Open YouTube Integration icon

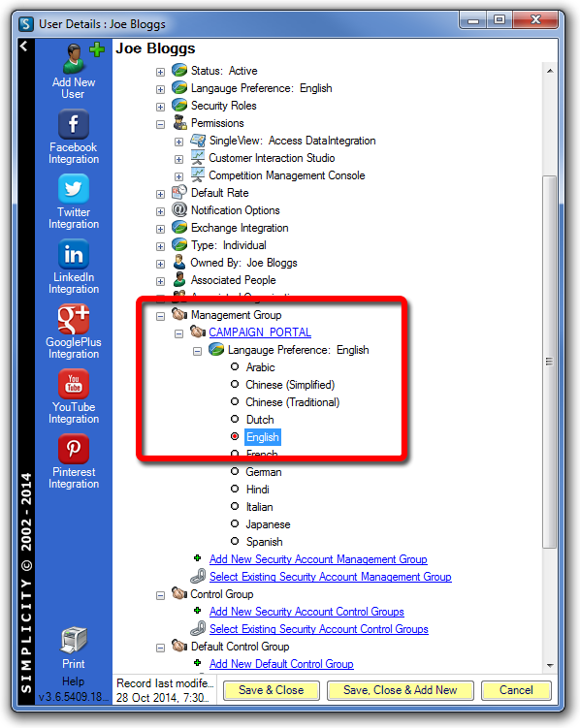74,384
